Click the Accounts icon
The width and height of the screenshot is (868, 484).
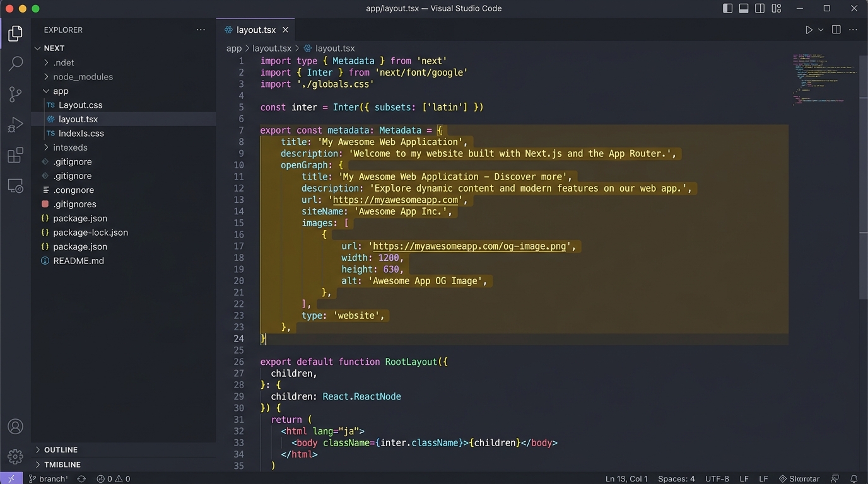15,427
